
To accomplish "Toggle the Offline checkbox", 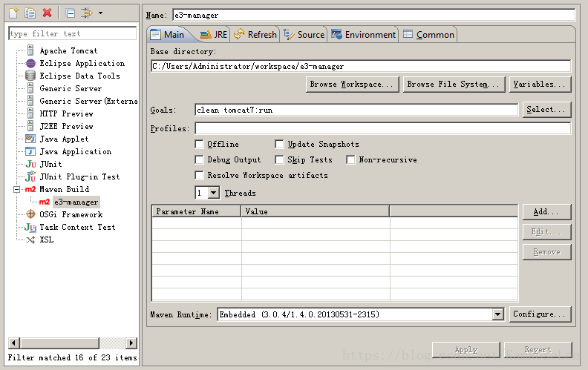I will coord(199,144).
